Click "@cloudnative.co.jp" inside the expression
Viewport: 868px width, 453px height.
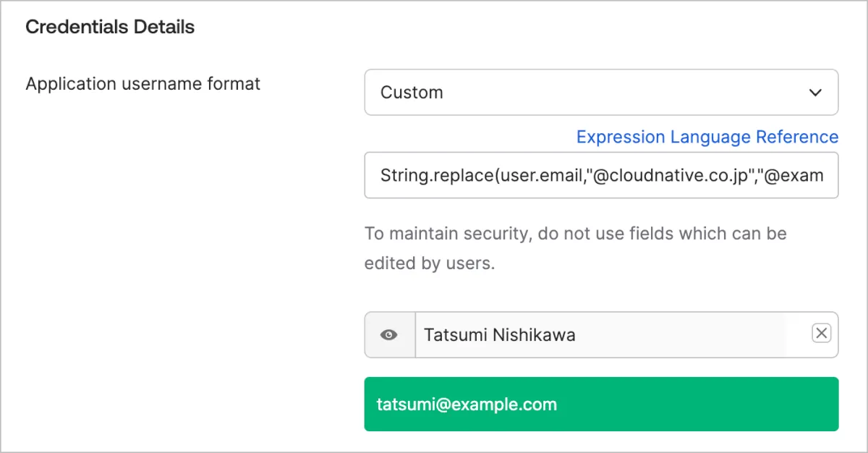(x=669, y=175)
